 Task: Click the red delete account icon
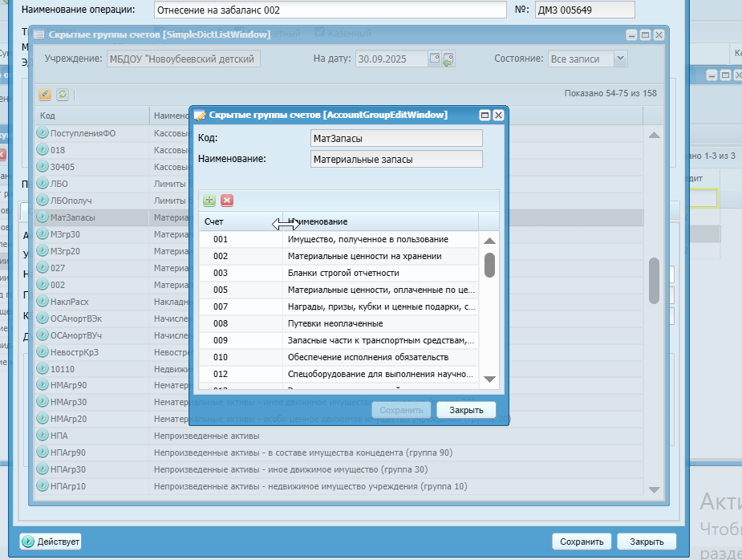(227, 201)
